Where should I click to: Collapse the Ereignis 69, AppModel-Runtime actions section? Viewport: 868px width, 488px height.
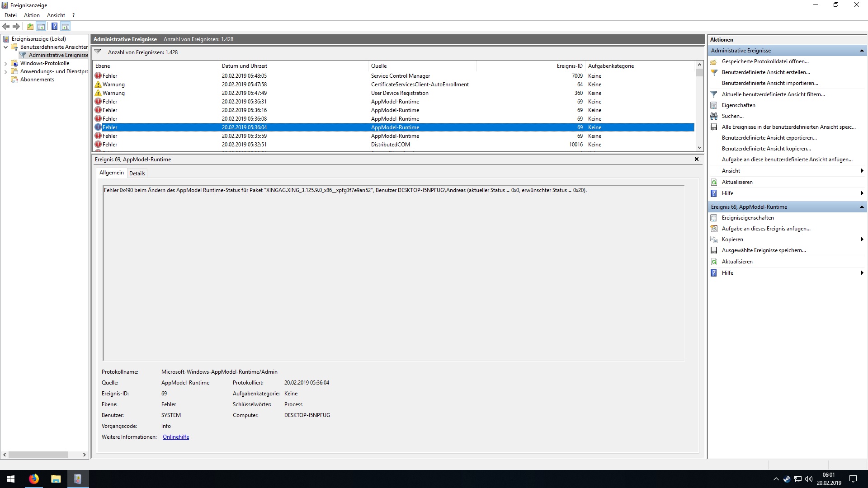[862, 207]
